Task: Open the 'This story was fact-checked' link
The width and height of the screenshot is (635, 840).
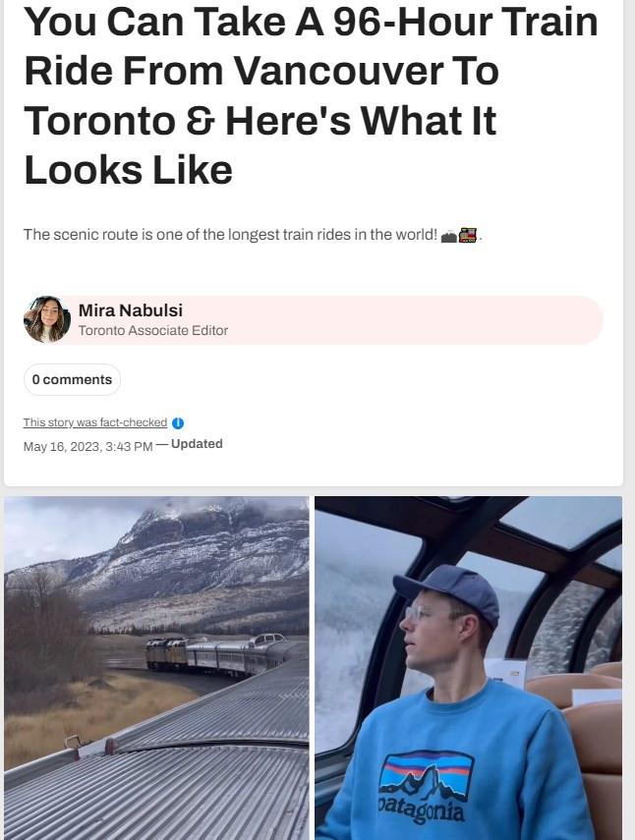Action: [95, 423]
